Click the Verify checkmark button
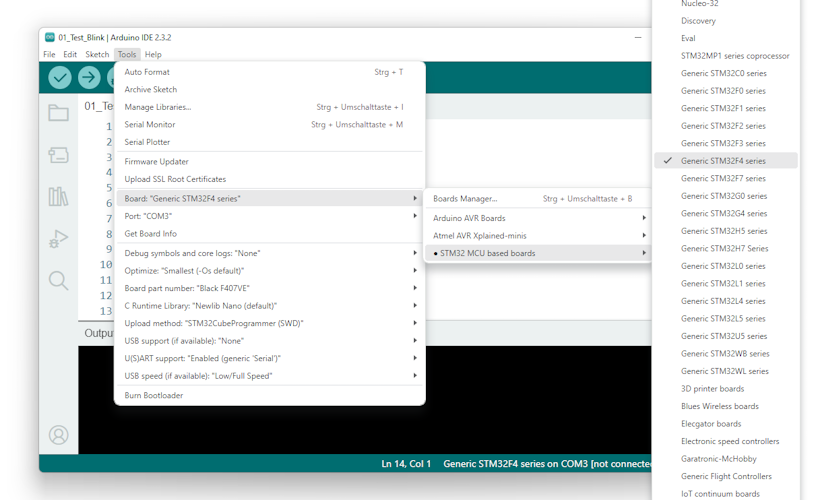818x500 pixels. 60,78
